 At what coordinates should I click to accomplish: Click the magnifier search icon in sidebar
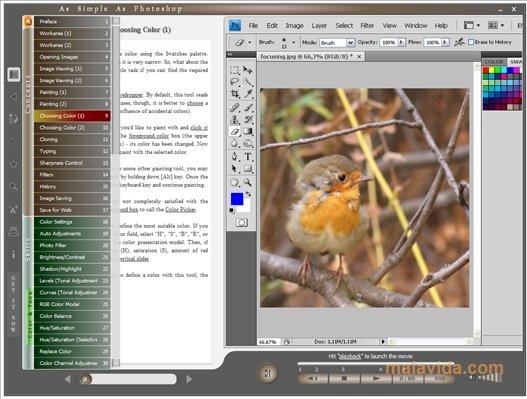tap(13, 187)
